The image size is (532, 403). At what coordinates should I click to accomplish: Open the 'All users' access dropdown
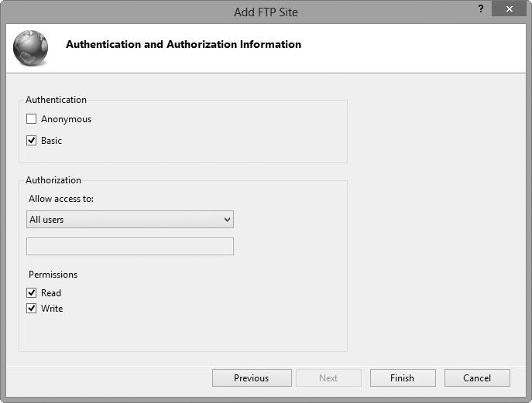pos(130,220)
